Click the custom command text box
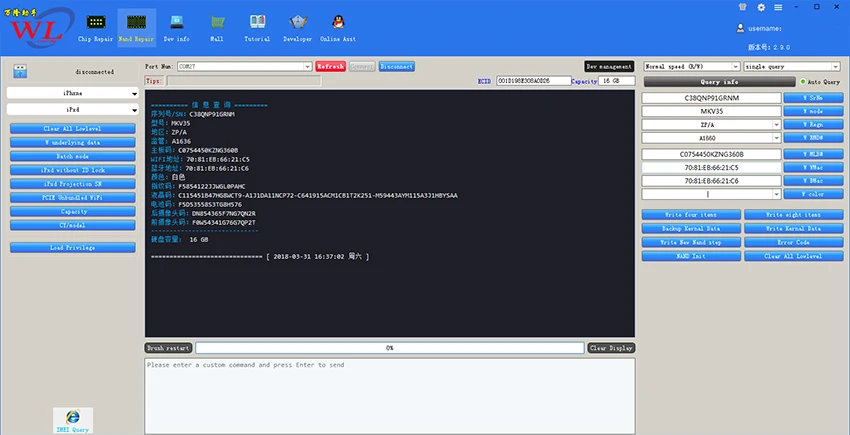The height and width of the screenshot is (435, 850). click(x=390, y=395)
